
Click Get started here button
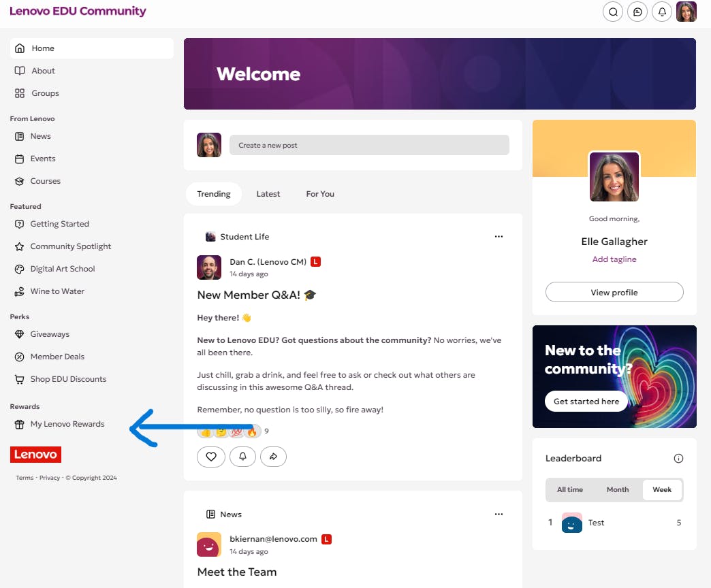click(x=586, y=402)
